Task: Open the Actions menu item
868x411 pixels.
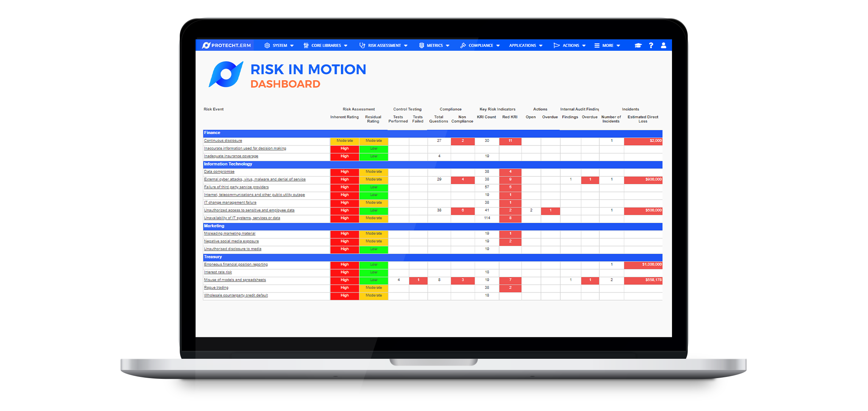Action: [571, 45]
